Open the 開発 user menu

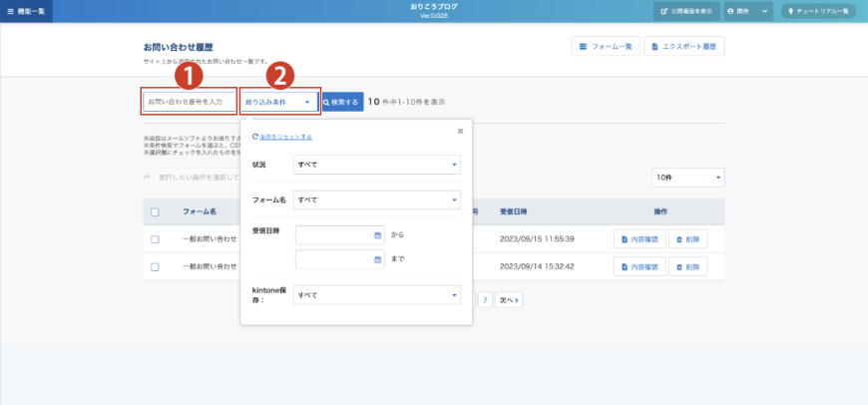pyautogui.click(x=748, y=11)
